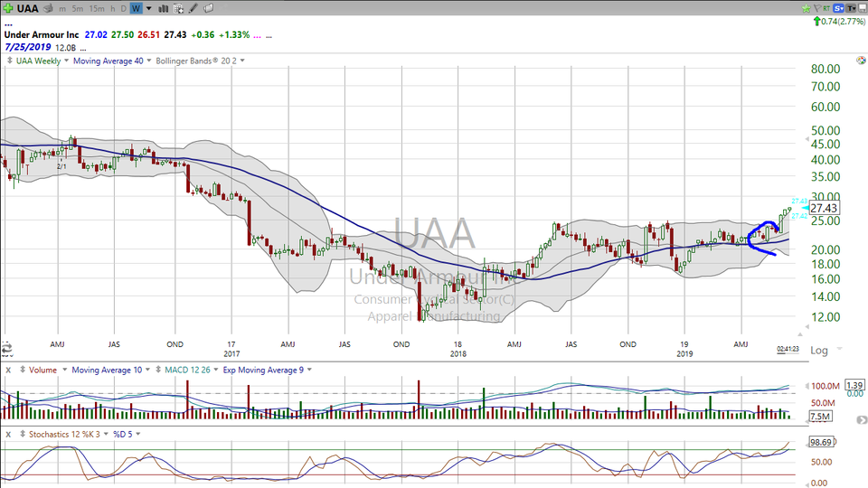This screenshot has width=868, height=488.
Task: Open the Log scale dropdown arrow
Action: coord(839,349)
